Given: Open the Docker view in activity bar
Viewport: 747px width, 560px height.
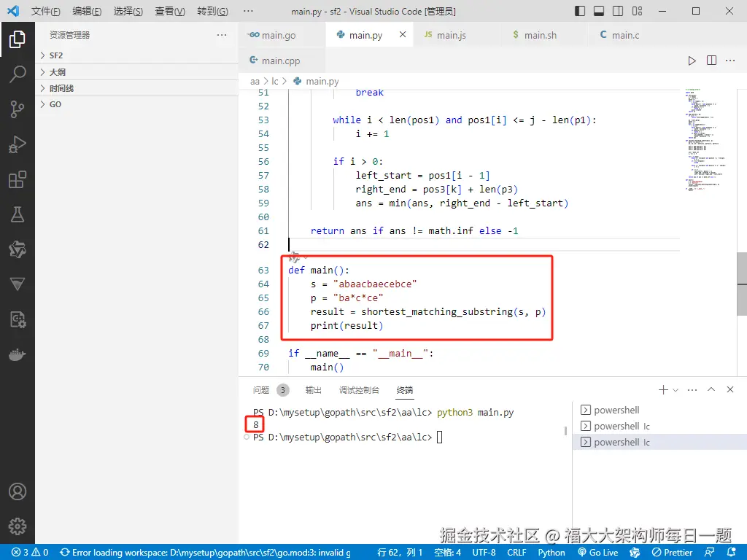Looking at the screenshot, I should point(18,355).
